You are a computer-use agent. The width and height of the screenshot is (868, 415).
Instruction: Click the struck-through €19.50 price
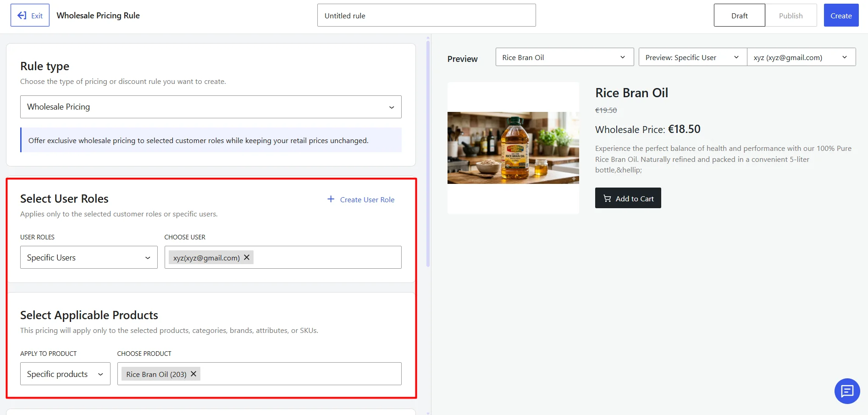606,110
